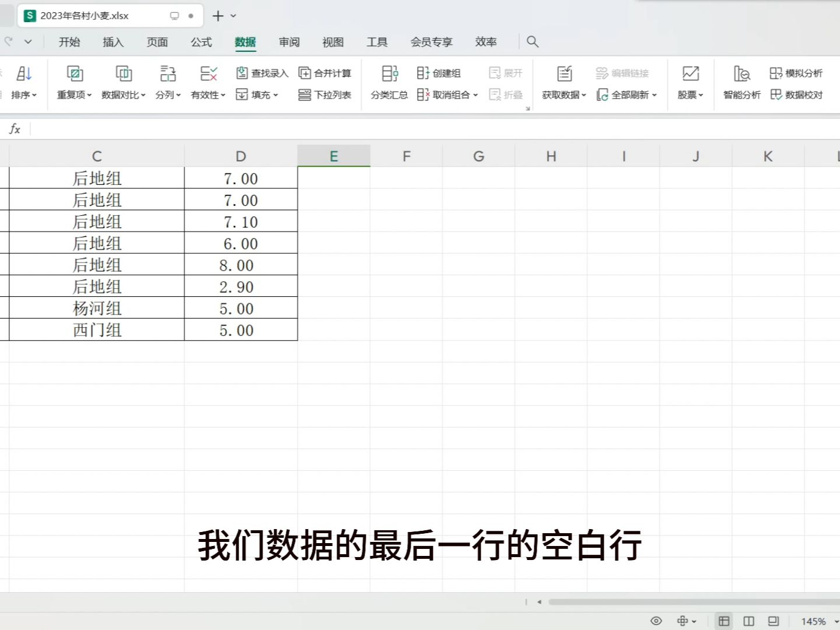This screenshot has height=630, width=840.
Task: Switch to normal view icon
Action: pyautogui.click(x=724, y=621)
